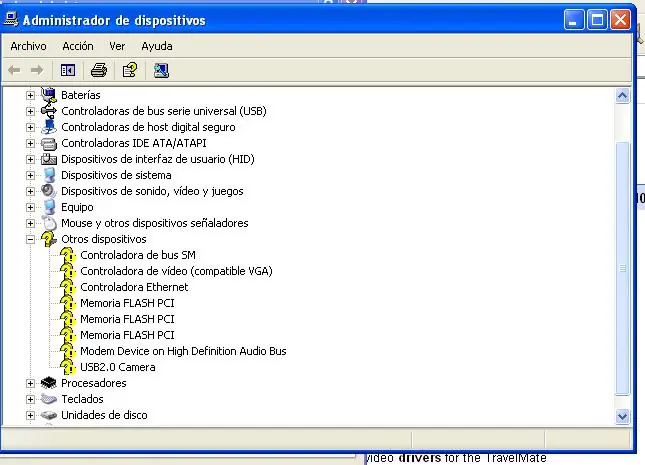
Task: Select the Teclados category label
Action: click(82, 399)
